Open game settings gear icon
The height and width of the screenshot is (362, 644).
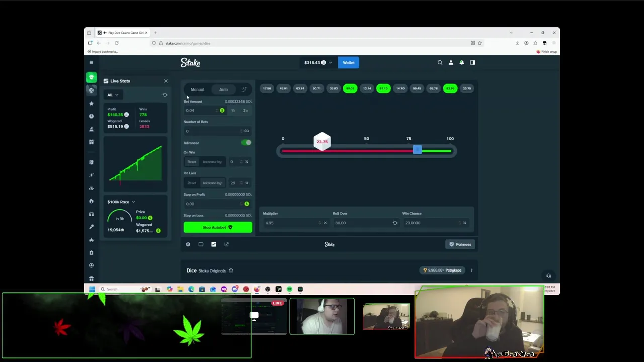tap(188, 244)
